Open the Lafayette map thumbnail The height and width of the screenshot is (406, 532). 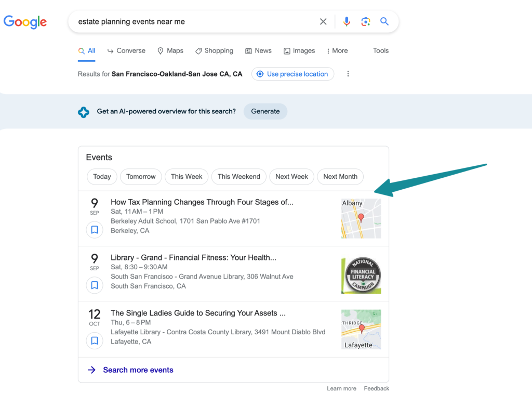click(361, 329)
